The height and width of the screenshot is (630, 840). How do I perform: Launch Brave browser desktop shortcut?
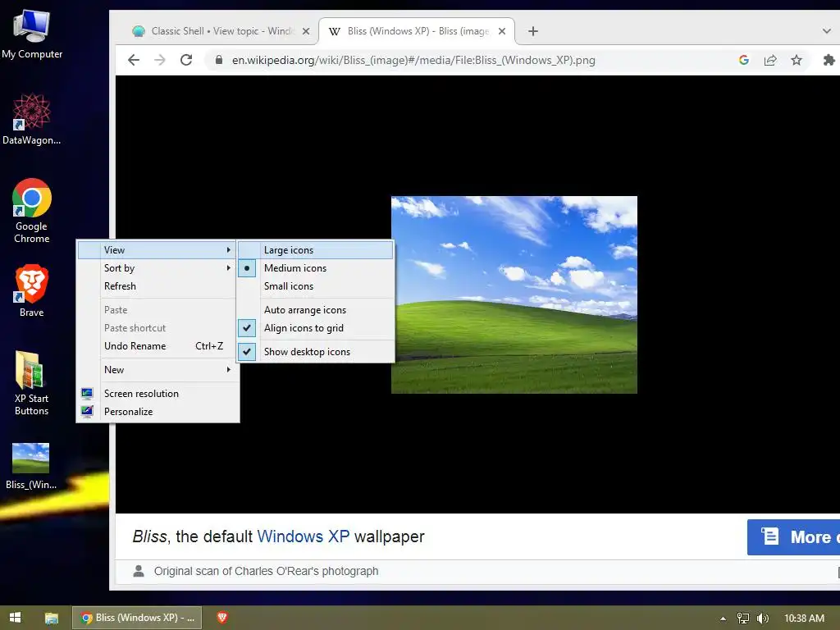point(32,290)
